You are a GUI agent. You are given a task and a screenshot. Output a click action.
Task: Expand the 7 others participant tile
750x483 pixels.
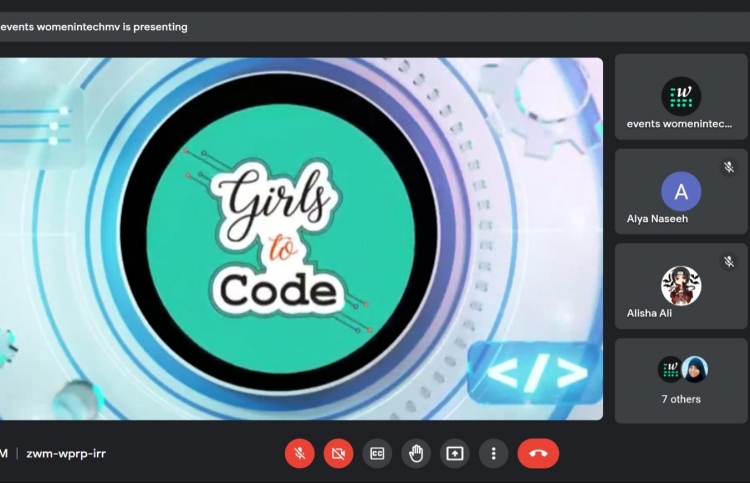[x=681, y=380]
